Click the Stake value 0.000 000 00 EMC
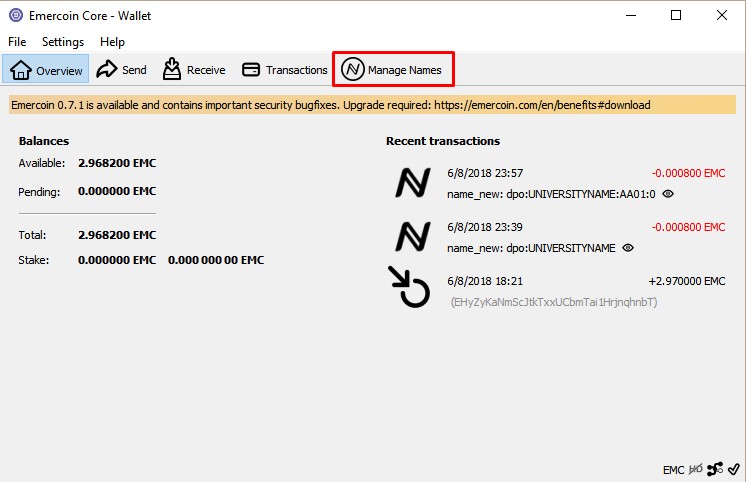This screenshot has width=746, height=482. tap(216, 260)
